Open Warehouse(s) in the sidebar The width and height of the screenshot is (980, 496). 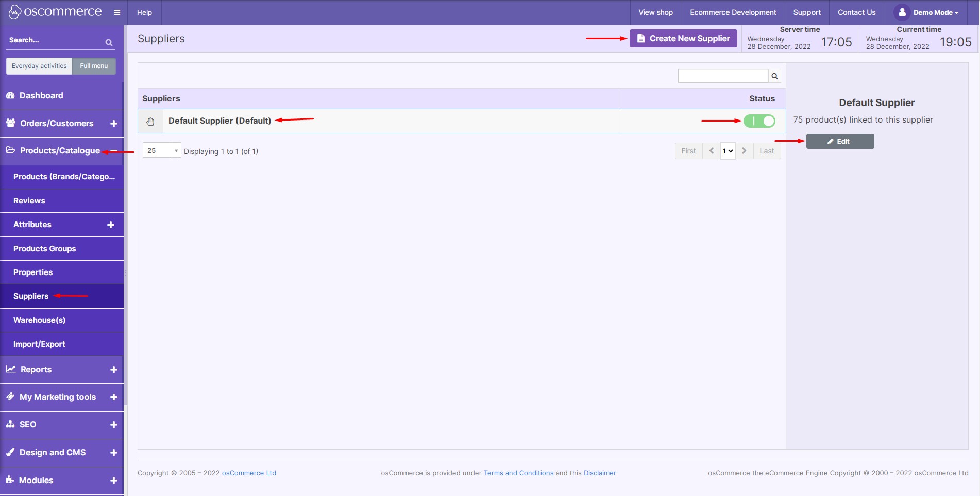click(x=39, y=320)
